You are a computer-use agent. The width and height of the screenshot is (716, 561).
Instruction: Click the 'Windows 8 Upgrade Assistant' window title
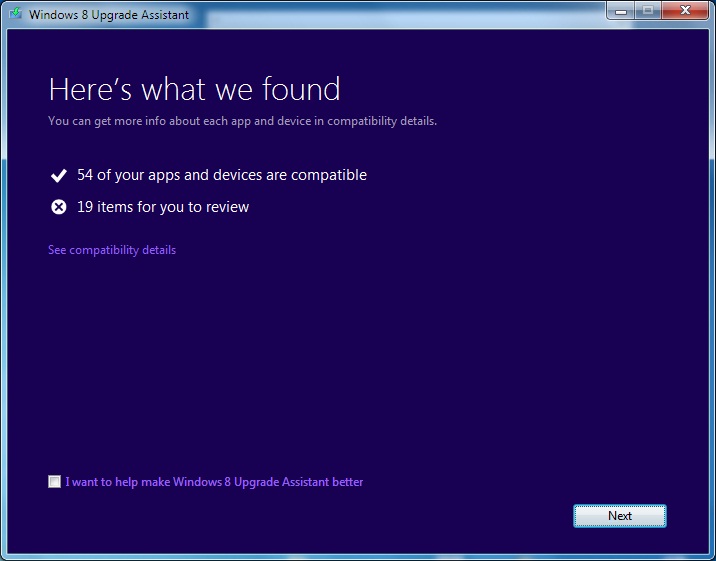point(109,15)
